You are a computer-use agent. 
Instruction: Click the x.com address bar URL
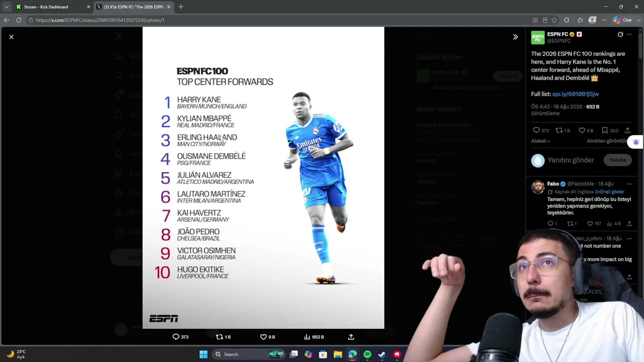(100, 20)
